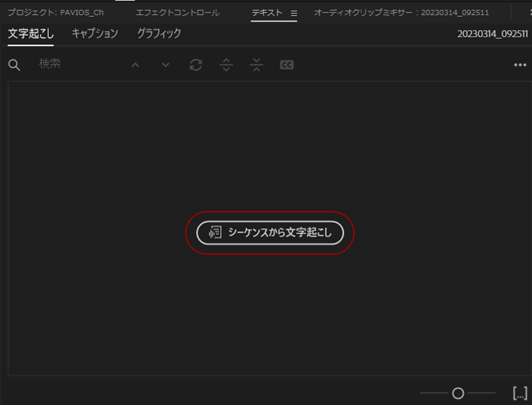Click the transcribe icon inside the center button

tap(215, 233)
